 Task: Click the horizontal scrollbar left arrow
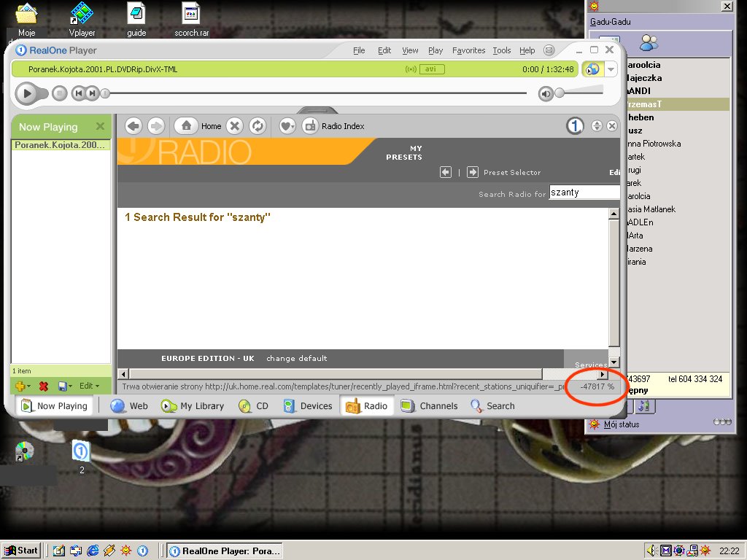click(x=123, y=374)
